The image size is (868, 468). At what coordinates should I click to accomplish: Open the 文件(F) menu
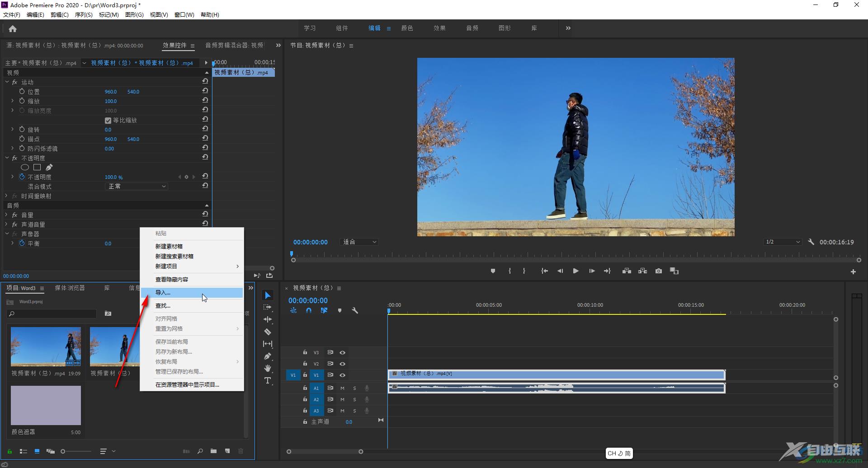[12, 15]
